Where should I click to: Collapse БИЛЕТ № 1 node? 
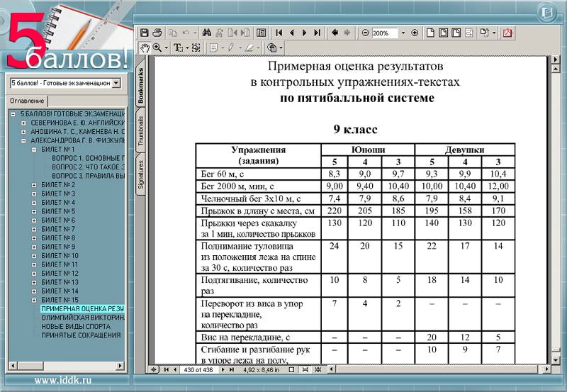tap(34, 150)
